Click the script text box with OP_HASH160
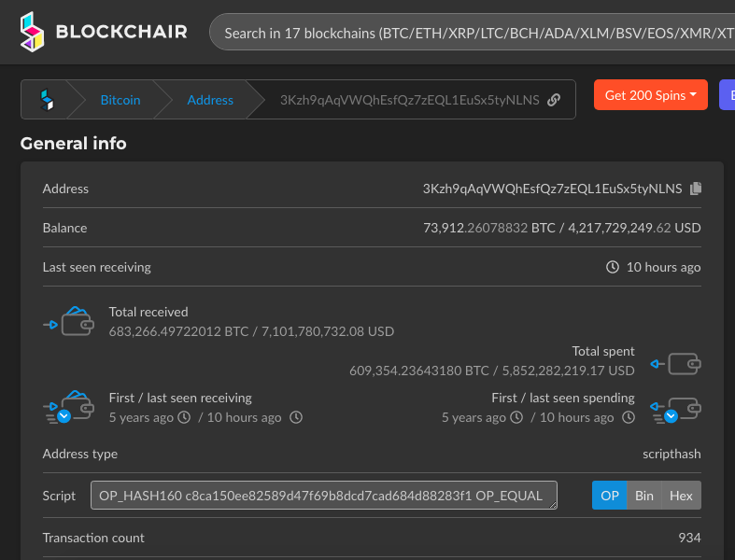The image size is (735, 560). point(323,496)
